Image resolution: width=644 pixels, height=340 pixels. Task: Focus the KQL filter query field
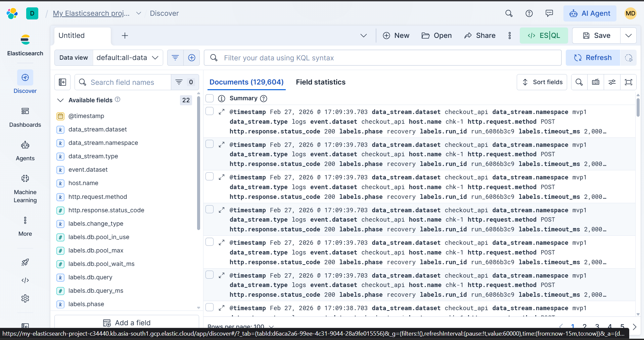tap(383, 58)
